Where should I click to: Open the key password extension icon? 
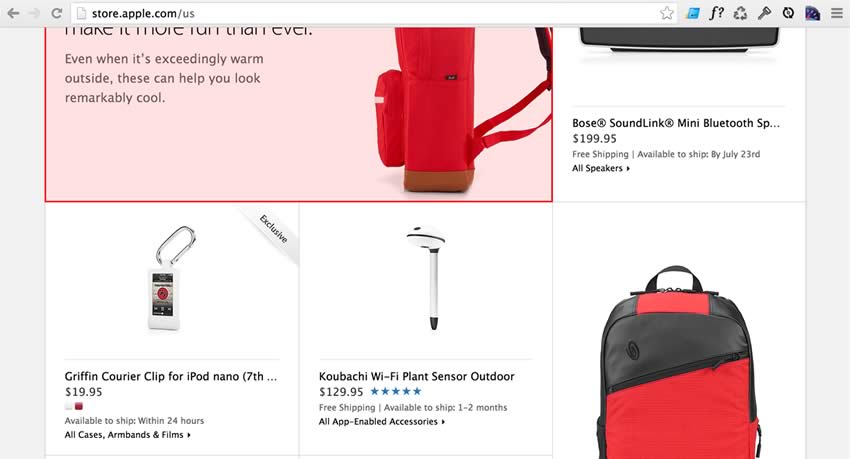point(764,13)
